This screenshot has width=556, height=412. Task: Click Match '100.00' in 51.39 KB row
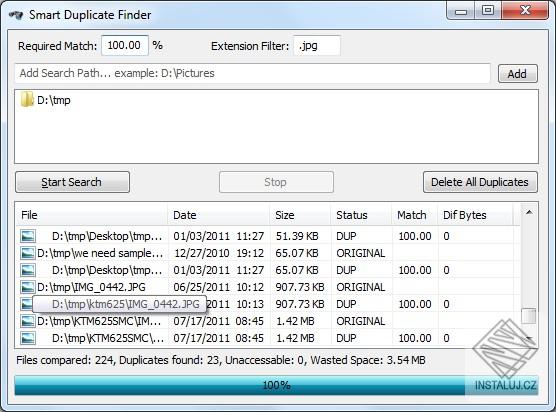(x=415, y=236)
